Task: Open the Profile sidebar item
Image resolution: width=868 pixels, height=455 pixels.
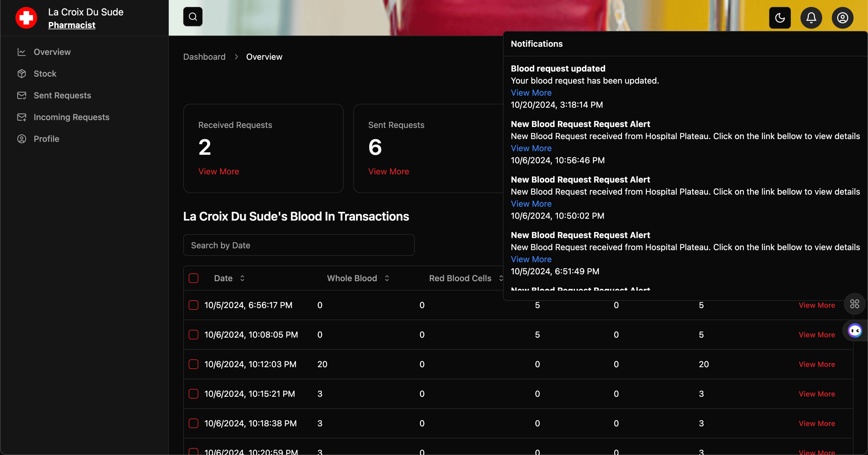Action: [x=46, y=139]
